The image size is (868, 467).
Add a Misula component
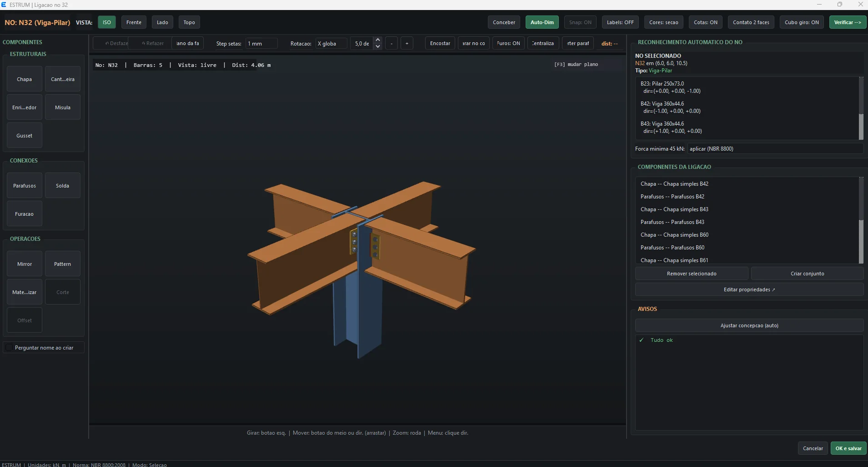click(63, 107)
